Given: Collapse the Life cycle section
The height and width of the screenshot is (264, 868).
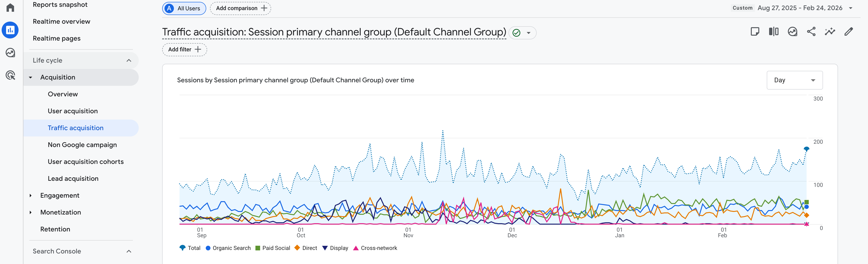Looking at the screenshot, I should click(x=129, y=60).
